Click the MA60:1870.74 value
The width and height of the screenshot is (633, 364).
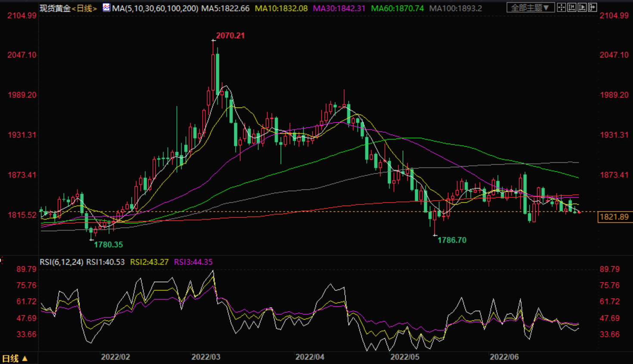click(397, 8)
